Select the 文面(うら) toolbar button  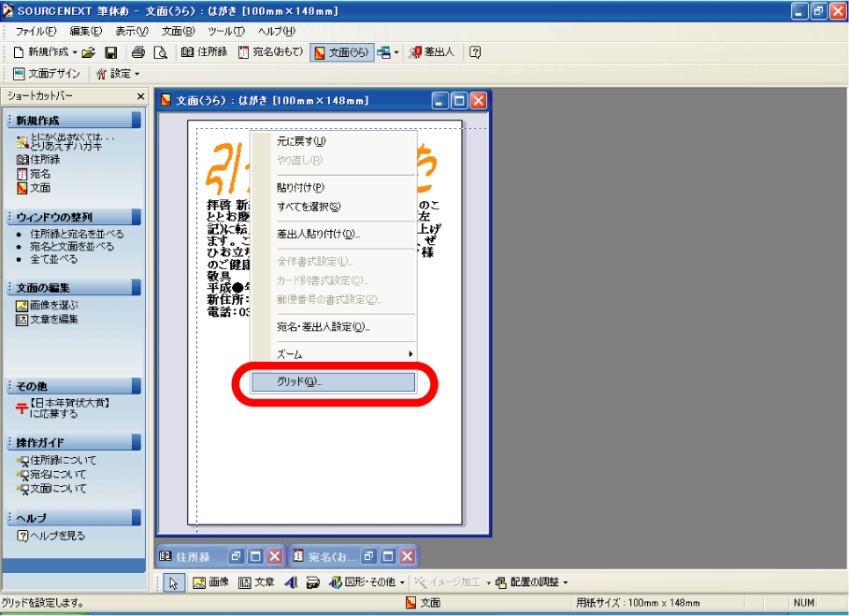[x=341, y=52]
